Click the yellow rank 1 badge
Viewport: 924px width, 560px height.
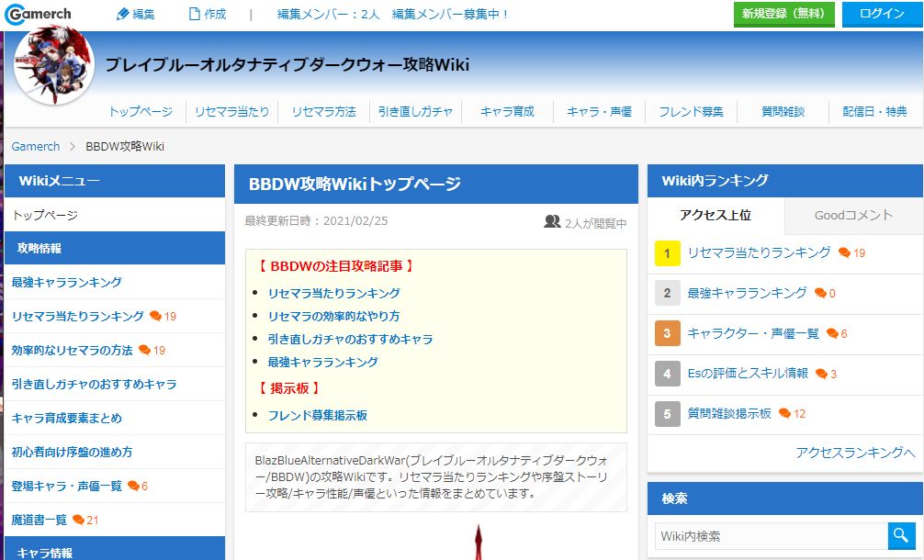[x=667, y=253]
